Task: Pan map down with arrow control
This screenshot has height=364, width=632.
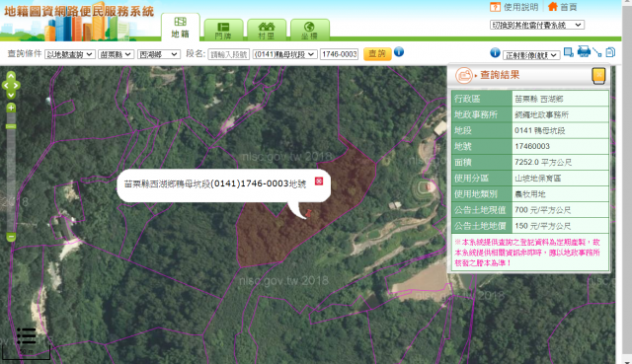Action: tap(11, 95)
